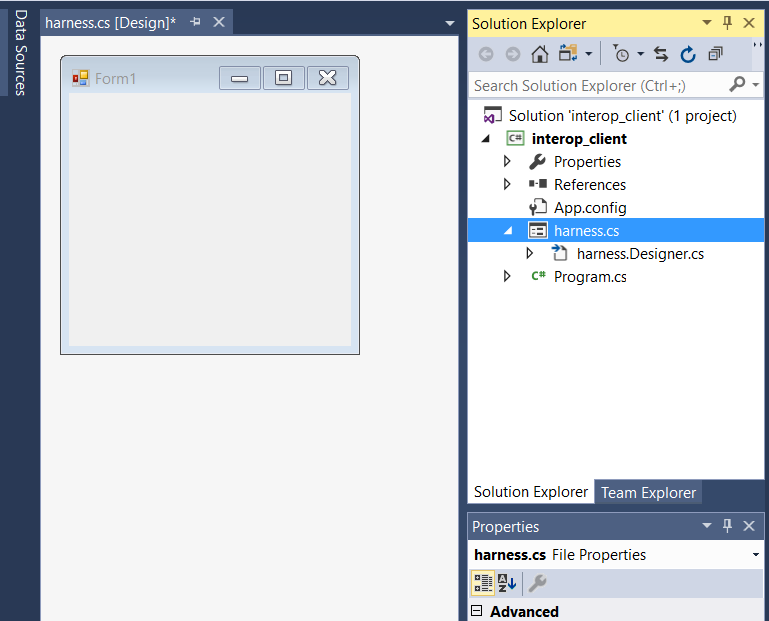Screen dimensions: 769x621
Task: Expand the harness.Designer.cs node
Action: (x=530, y=254)
